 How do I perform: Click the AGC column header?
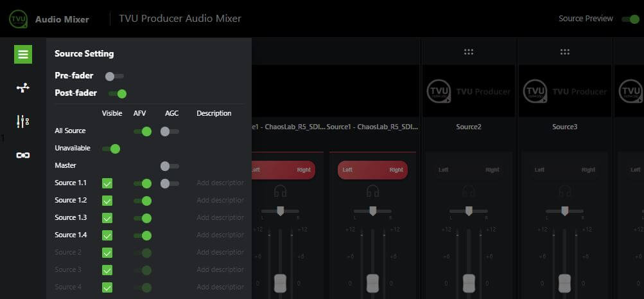tap(171, 114)
